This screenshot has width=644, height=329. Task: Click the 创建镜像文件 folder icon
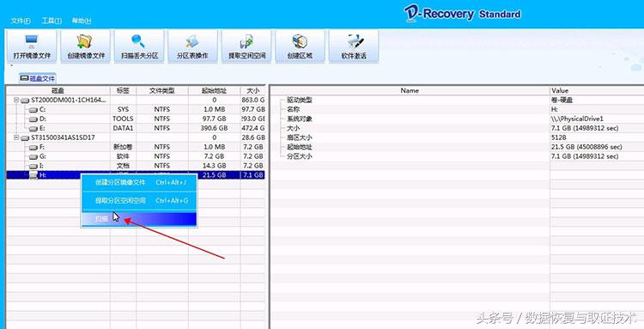click(x=85, y=41)
